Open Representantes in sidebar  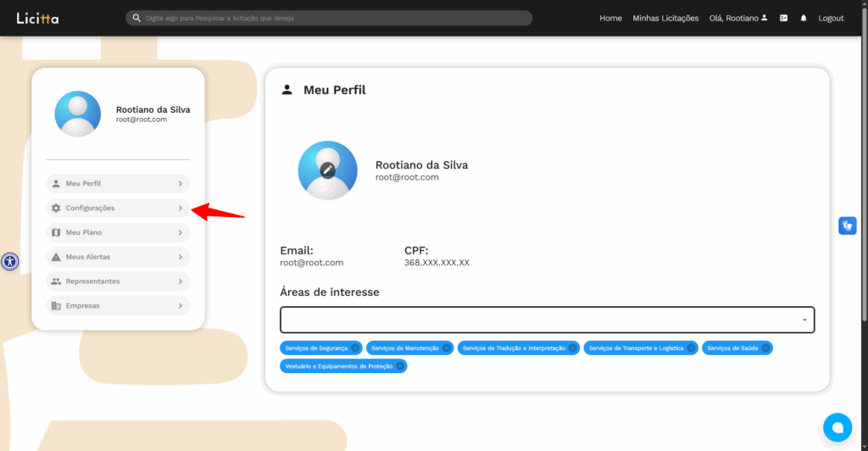click(x=118, y=281)
